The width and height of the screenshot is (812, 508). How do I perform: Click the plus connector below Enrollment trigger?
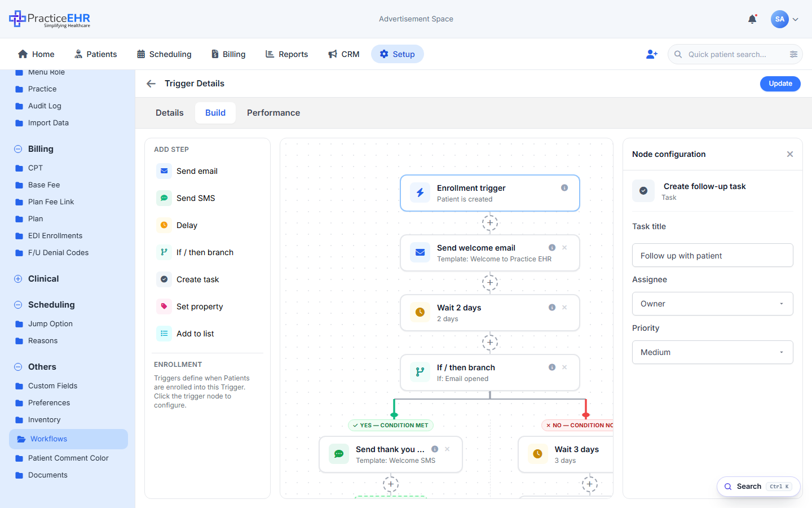490,223
